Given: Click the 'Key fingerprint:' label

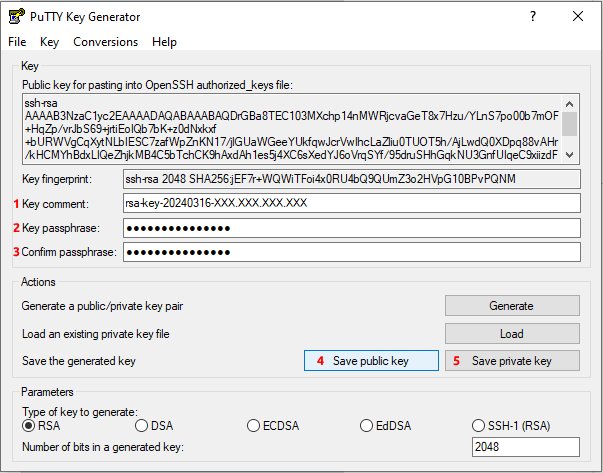Looking at the screenshot, I should 57,179.
